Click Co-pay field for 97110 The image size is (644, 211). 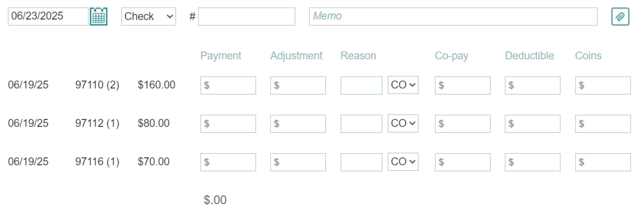(463, 86)
